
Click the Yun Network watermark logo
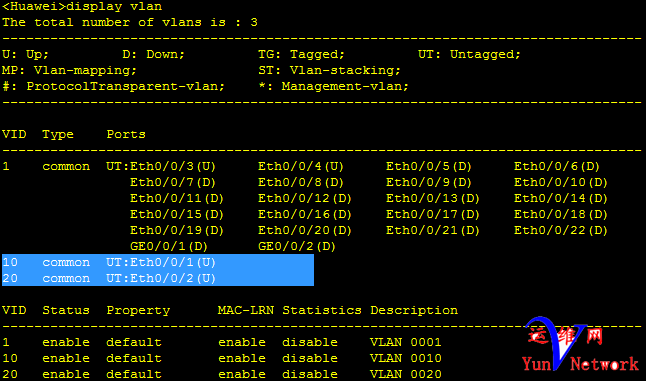[x=580, y=344]
